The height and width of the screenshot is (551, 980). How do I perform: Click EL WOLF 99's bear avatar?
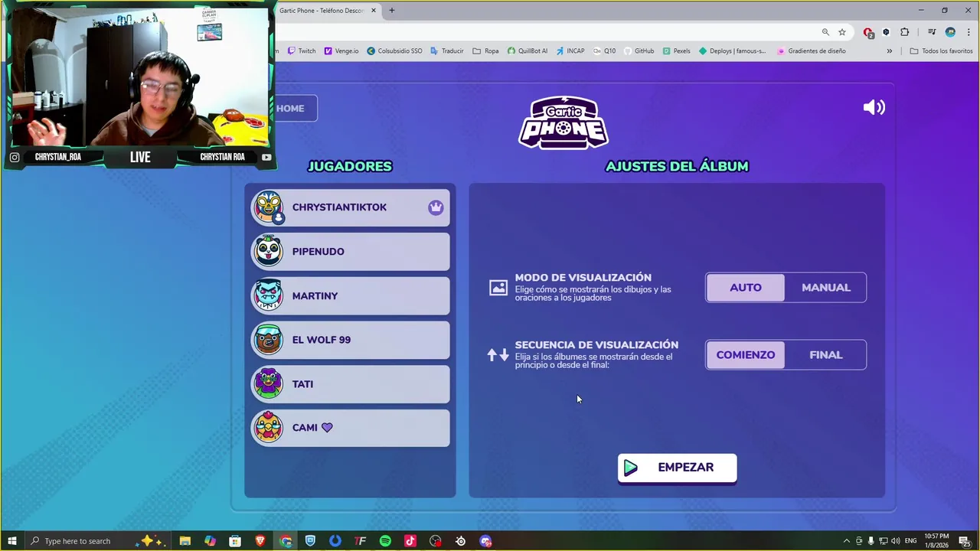pyautogui.click(x=269, y=340)
